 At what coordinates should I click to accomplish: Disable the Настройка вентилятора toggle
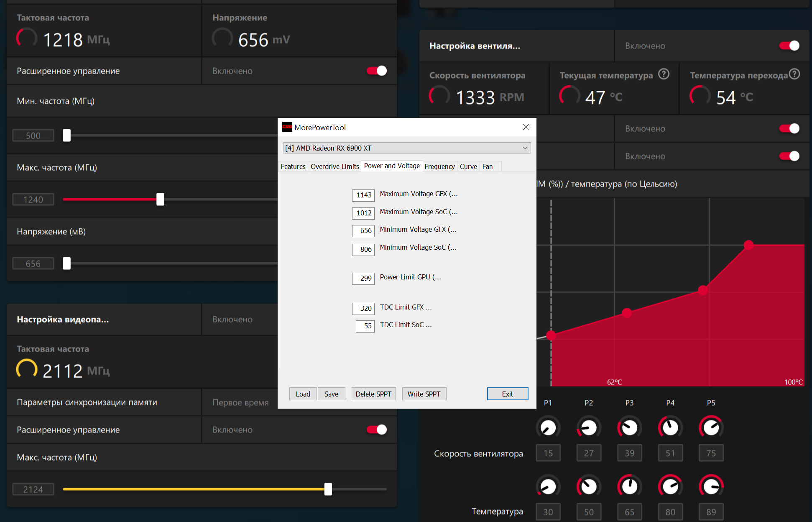tap(789, 46)
